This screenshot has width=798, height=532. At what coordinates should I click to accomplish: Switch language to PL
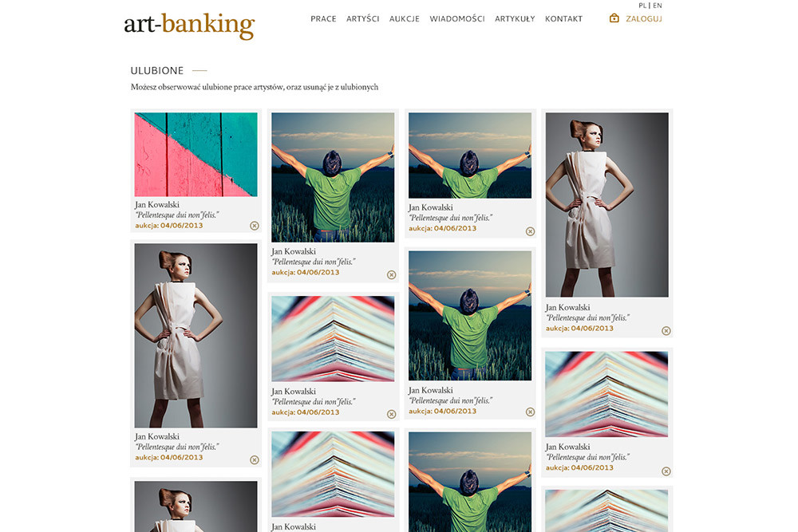pyautogui.click(x=642, y=6)
